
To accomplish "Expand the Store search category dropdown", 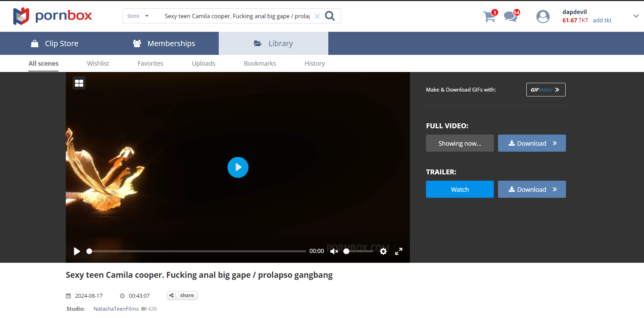I will click(138, 16).
